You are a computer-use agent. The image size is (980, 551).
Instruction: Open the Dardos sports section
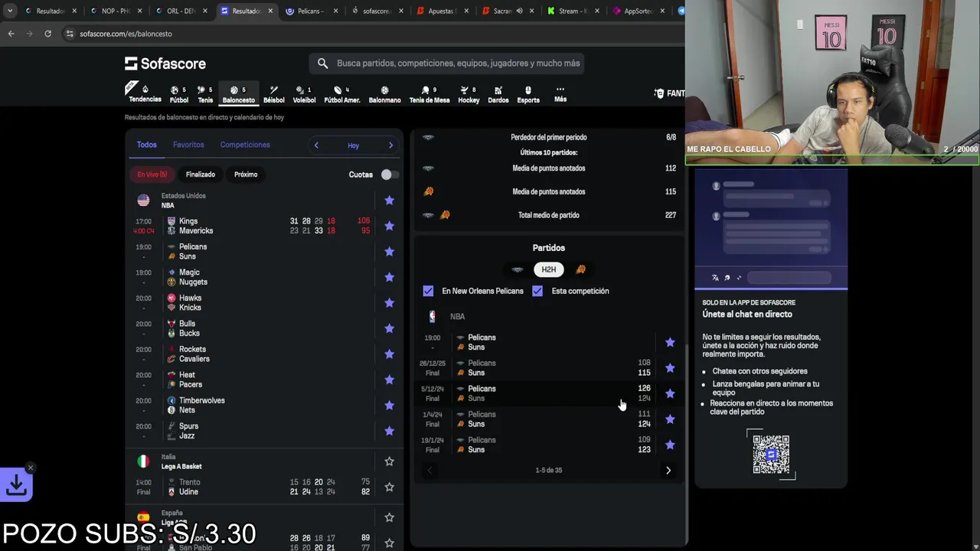pyautogui.click(x=498, y=94)
